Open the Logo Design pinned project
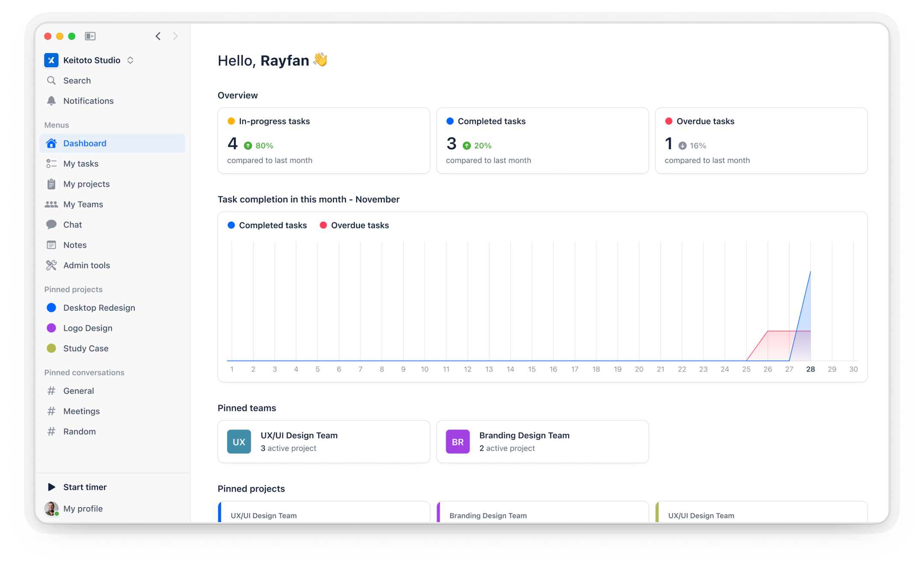This screenshot has width=924, height=570. click(x=88, y=328)
